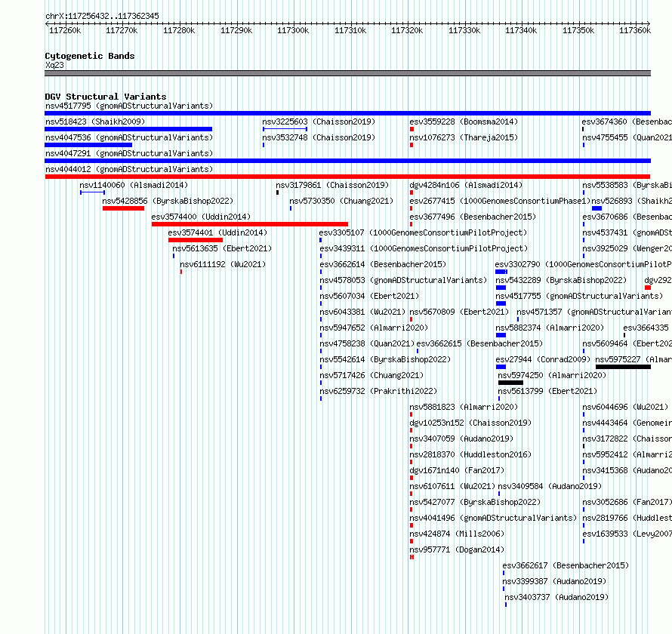
Task: Click nsv5717426 (Chuang2021) variant
Action: tap(371, 375)
